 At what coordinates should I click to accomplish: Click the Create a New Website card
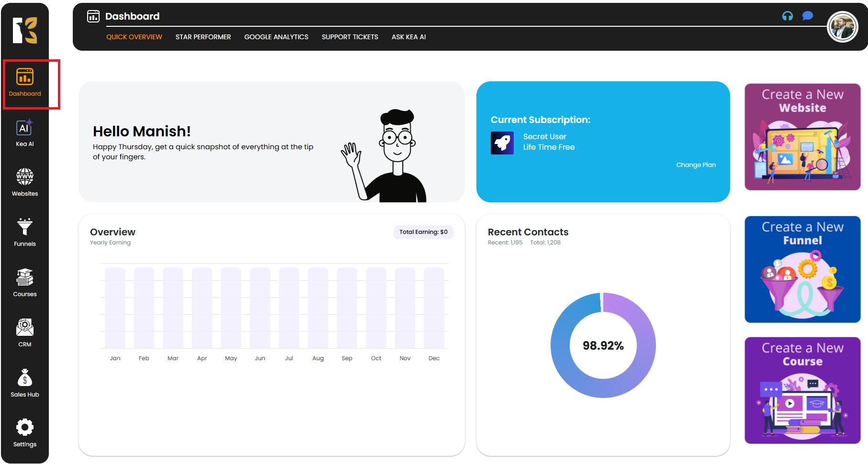(x=802, y=137)
